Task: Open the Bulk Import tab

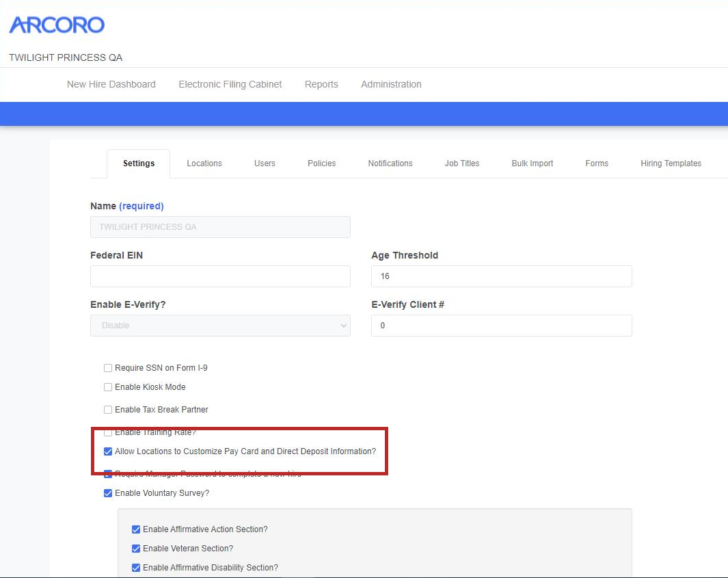Action: coord(532,163)
